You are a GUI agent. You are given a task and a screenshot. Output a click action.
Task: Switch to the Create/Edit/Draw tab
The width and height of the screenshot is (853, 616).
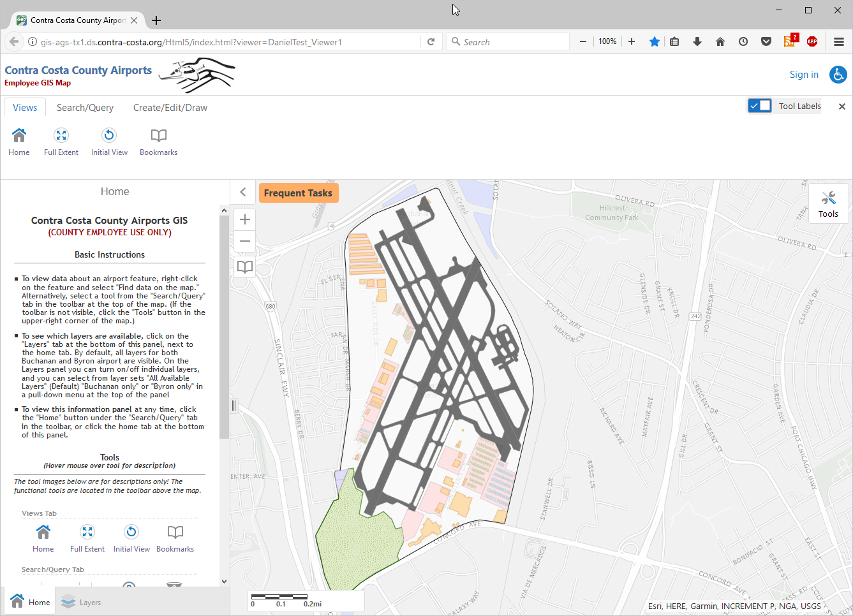pos(170,108)
